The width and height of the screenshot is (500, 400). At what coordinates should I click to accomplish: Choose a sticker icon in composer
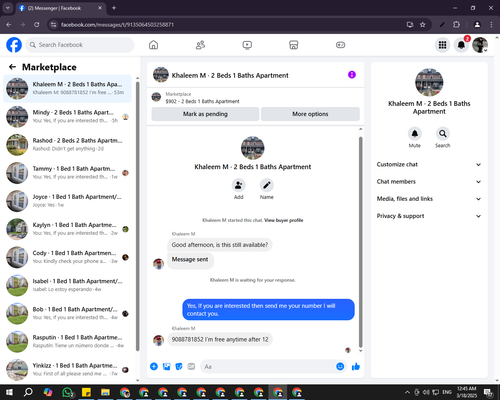point(179,367)
